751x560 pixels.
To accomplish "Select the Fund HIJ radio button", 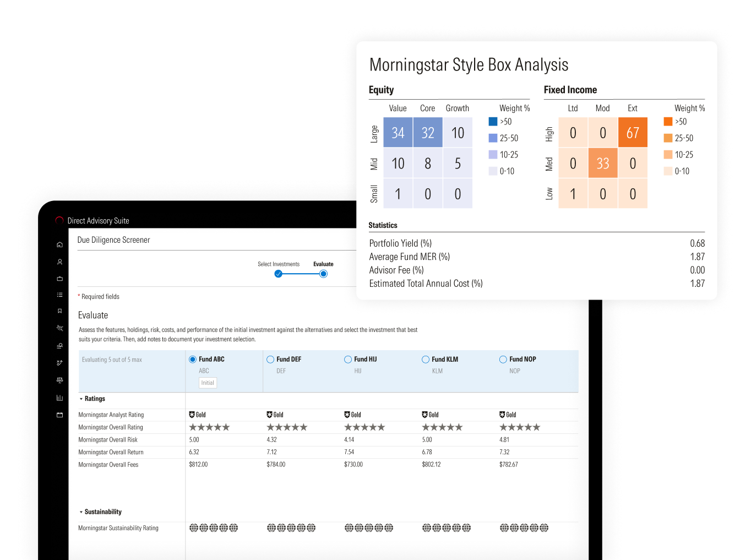I will tap(348, 360).
